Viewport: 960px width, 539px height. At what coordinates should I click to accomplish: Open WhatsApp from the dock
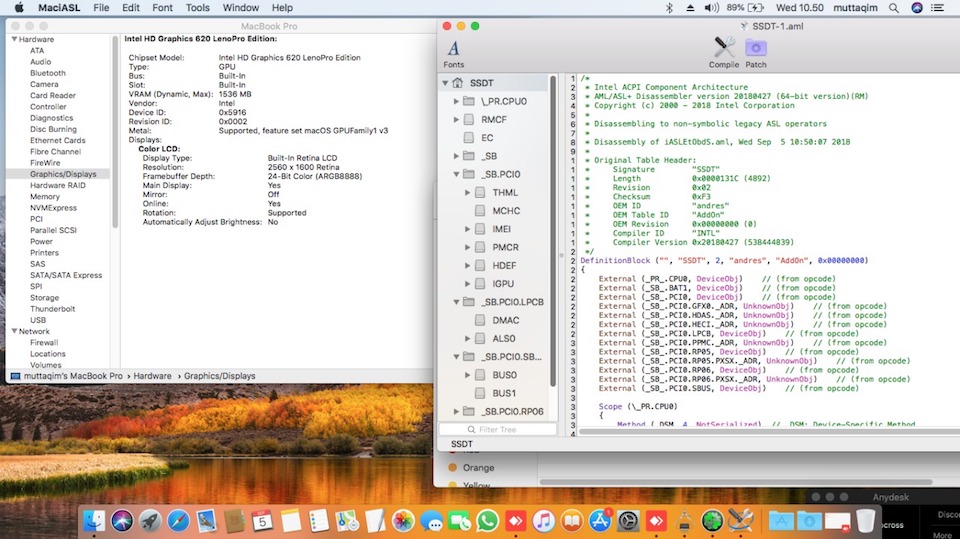pyautogui.click(x=487, y=520)
